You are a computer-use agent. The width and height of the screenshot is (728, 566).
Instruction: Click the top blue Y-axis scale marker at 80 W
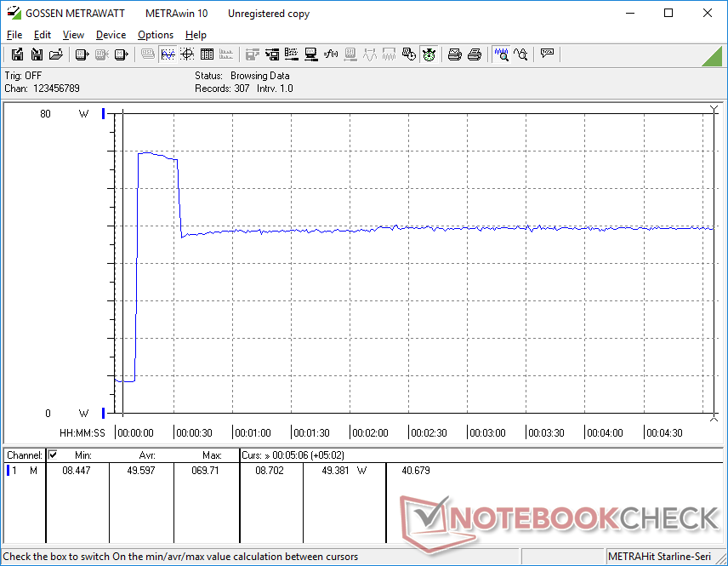tap(104, 113)
